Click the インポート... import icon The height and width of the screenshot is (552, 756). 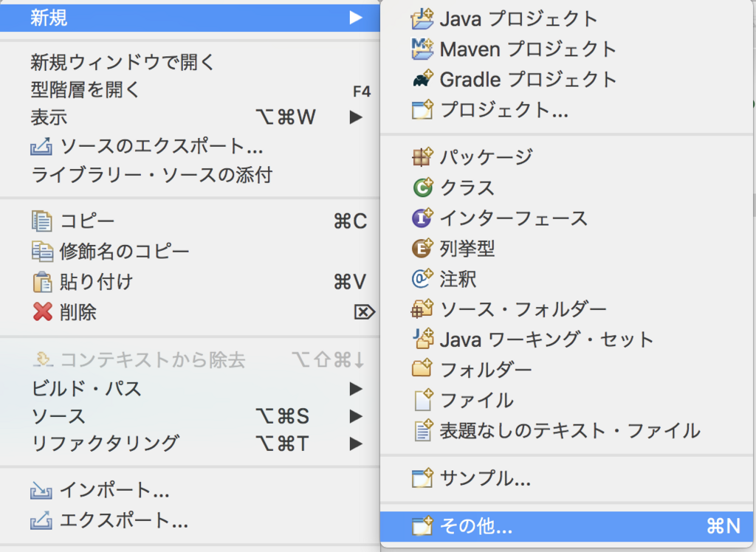click(41, 491)
